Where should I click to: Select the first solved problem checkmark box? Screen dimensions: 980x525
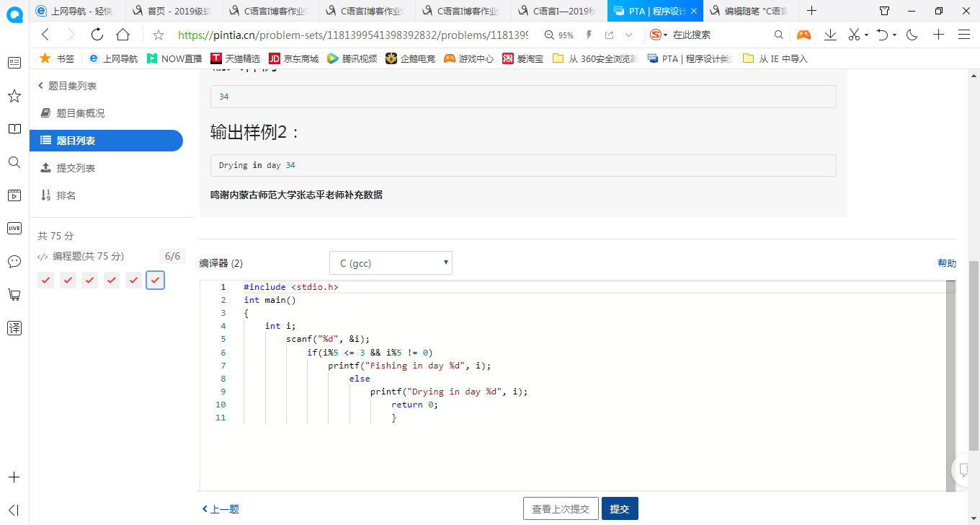pos(46,280)
